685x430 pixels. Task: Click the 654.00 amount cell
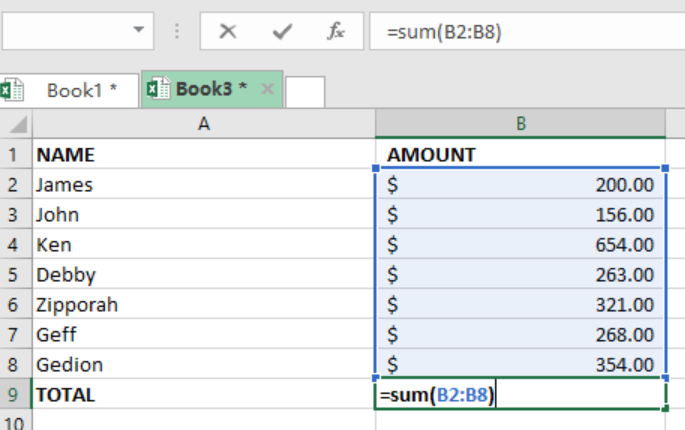(x=520, y=244)
